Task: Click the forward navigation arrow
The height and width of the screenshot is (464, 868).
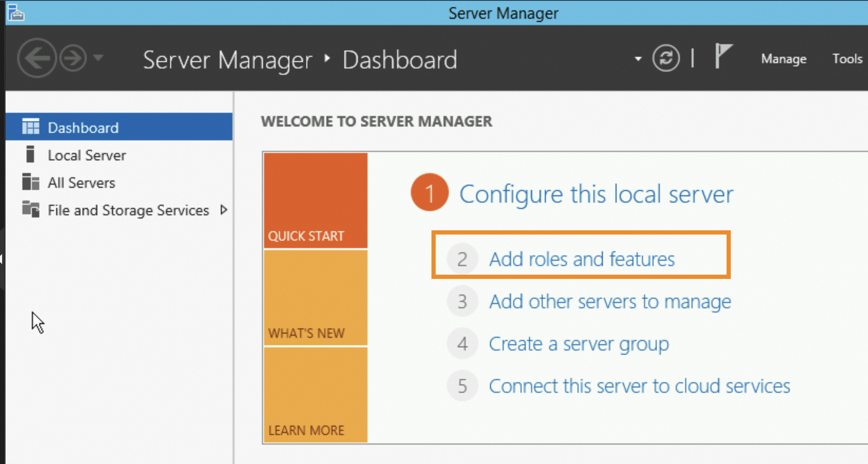Action: coord(73,58)
